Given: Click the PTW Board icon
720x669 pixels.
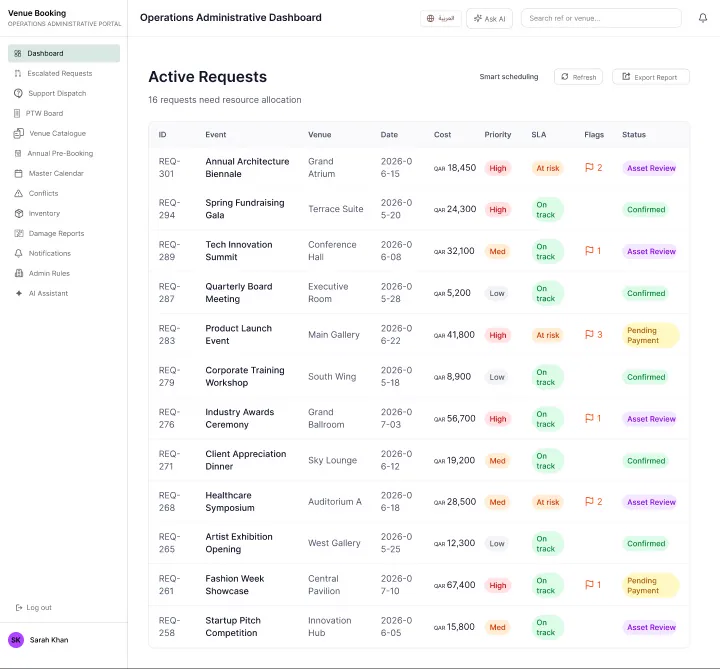Looking at the screenshot, I should click(x=17, y=113).
